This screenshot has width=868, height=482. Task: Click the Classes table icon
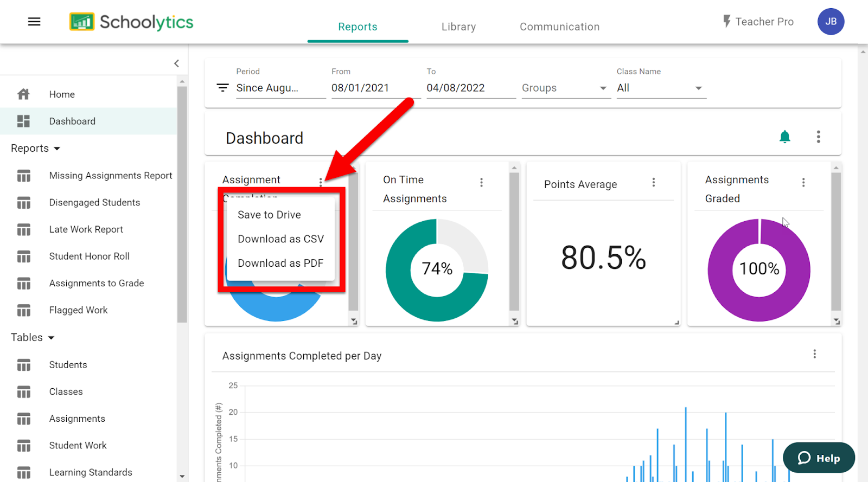pos(24,391)
